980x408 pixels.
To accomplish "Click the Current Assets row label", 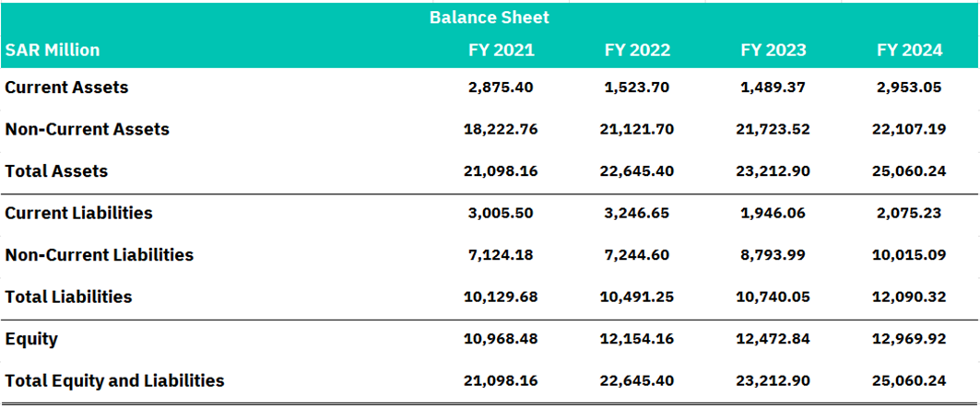I will (x=66, y=87).
